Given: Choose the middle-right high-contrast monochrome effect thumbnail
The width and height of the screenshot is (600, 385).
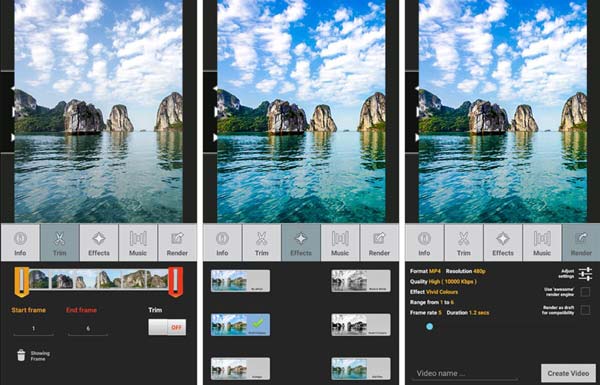Looking at the screenshot, I should (x=361, y=325).
